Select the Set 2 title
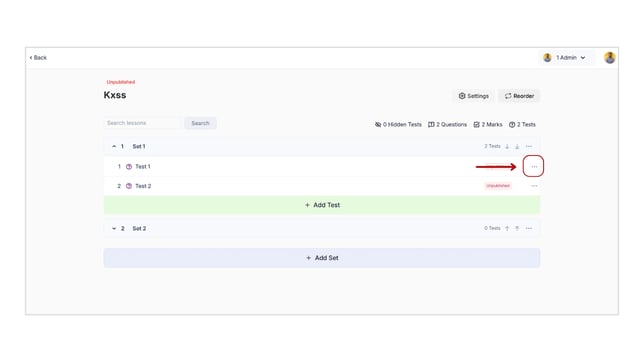The height and width of the screenshot is (362, 644). (x=139, y=228)
